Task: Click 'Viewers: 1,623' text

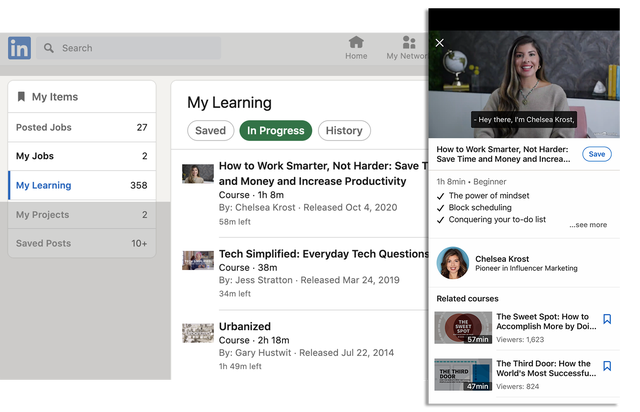Action: [x=520, y=339]
